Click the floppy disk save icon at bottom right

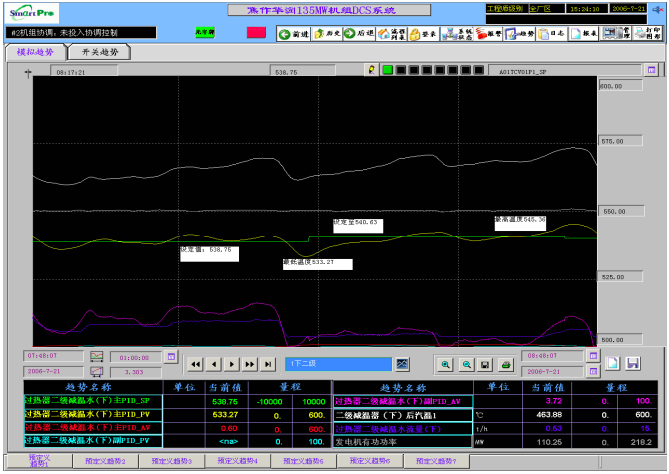coord(633,363)
